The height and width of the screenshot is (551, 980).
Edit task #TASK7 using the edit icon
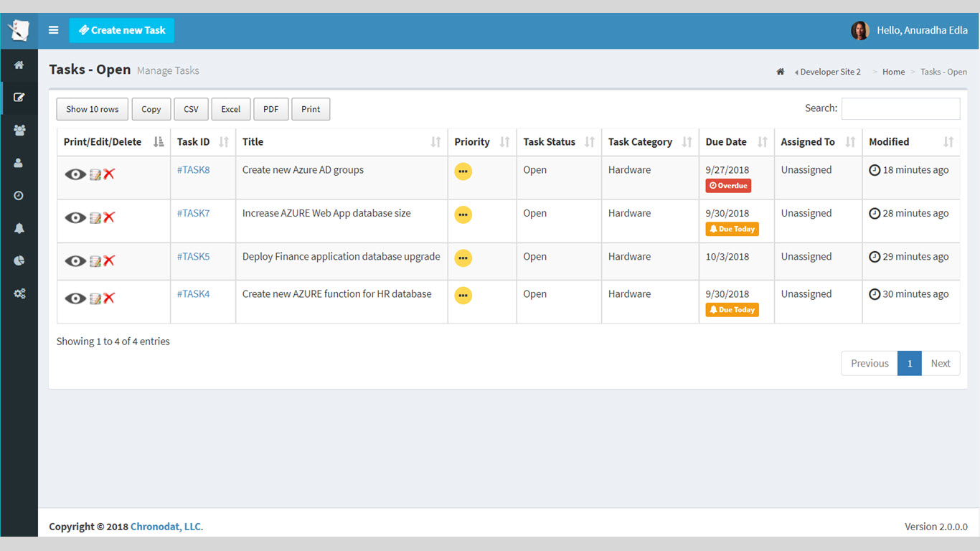95,217
